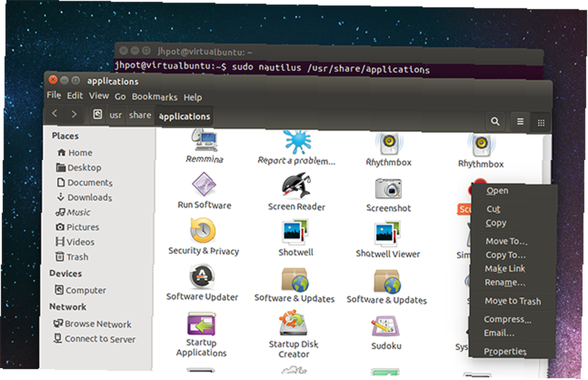Click the applications breadcrumb button
The width and height of the screenshot is (588, 380).
coord(185,116)
